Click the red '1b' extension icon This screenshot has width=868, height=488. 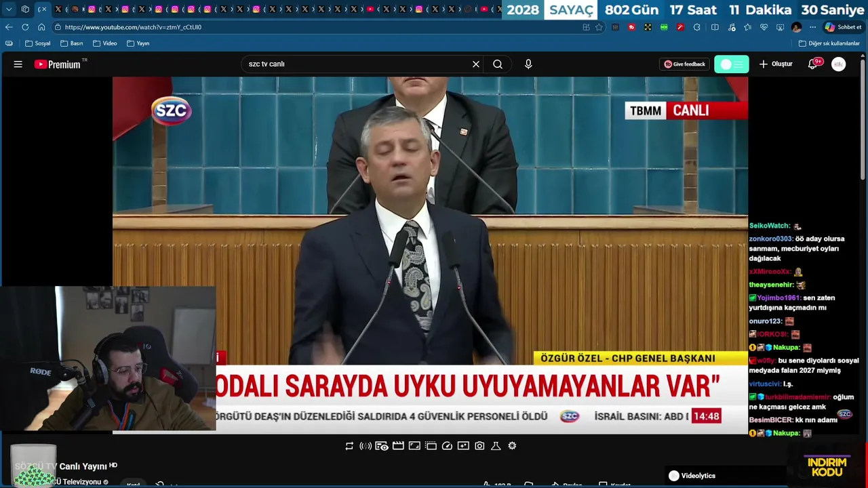coord(631,27)
